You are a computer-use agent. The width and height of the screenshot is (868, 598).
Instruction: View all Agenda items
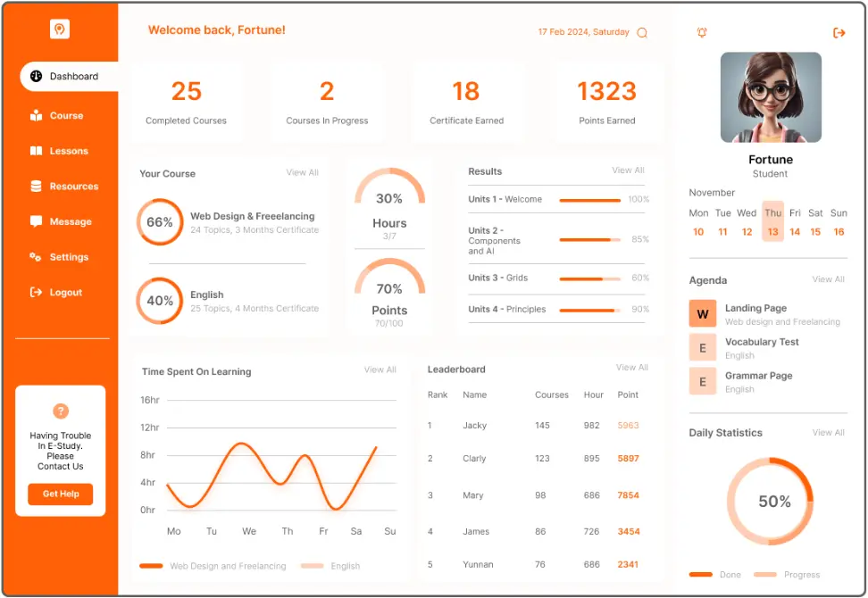pos(828,280)
